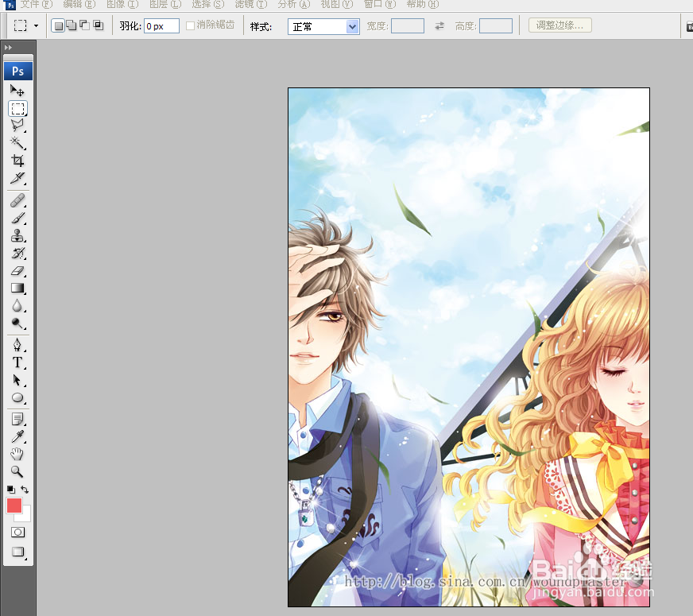Open the 分析 (A) menu
693x616 pixels.
[x=294, y=5]
